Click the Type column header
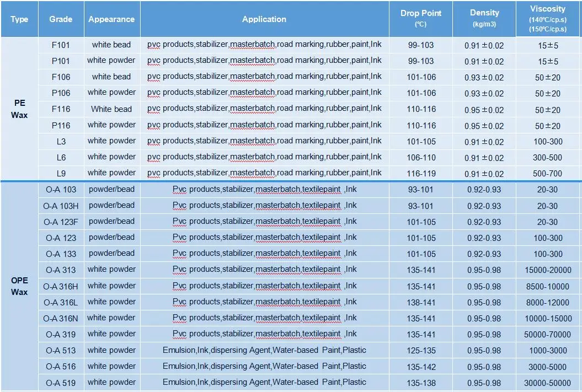The width and height of the screenshot is (582, 392). [x=19, y=19]
